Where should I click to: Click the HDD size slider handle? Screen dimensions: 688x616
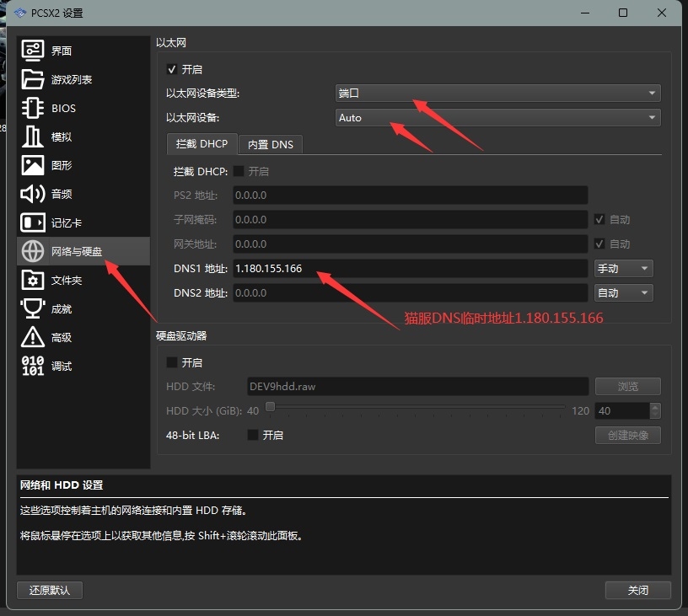click(x=271, y=406)
